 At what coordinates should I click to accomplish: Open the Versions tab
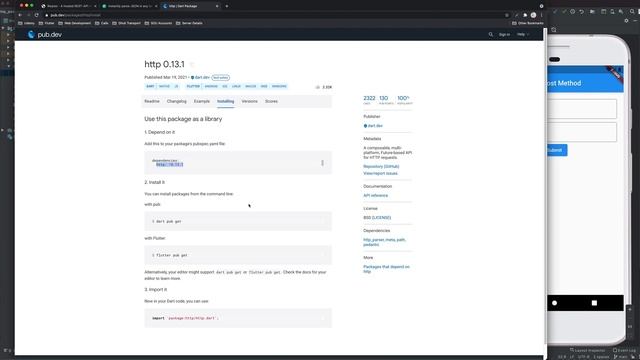tap(249, 101)
